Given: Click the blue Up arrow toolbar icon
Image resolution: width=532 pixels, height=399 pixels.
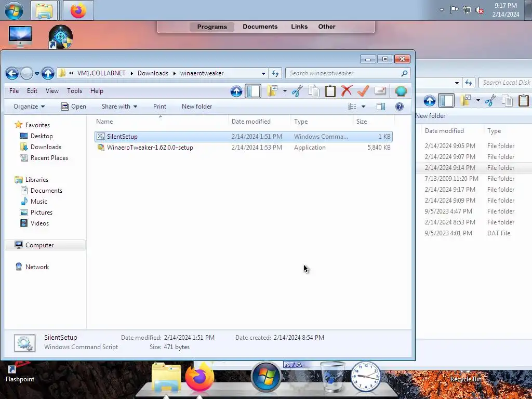Looking at the screenshot, I should point(236,91).
